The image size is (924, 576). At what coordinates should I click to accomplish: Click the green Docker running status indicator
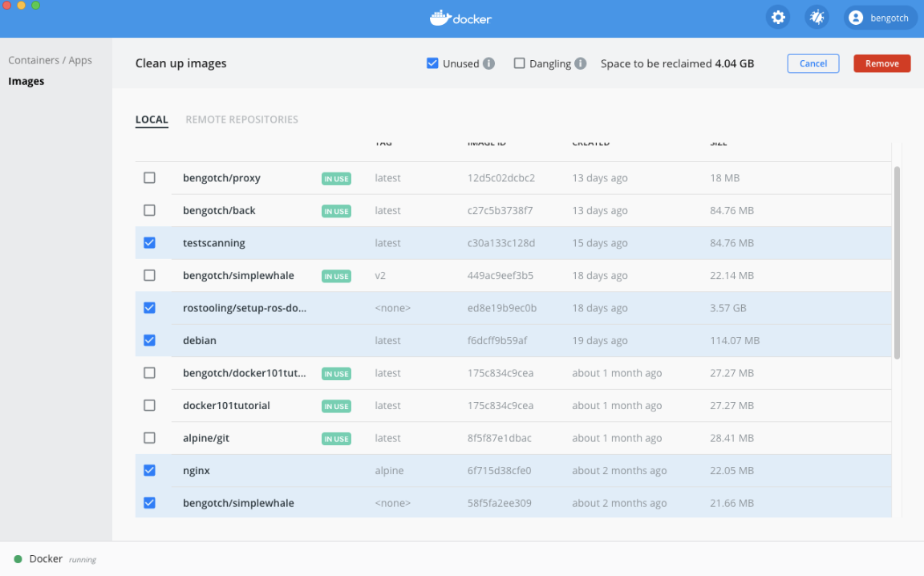pos(18,558)
